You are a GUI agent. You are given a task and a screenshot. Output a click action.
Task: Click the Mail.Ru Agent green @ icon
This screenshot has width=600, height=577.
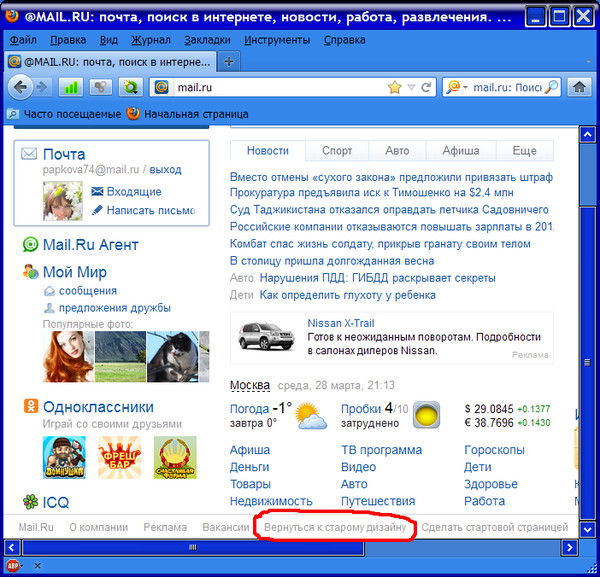(x=30, y=244)
